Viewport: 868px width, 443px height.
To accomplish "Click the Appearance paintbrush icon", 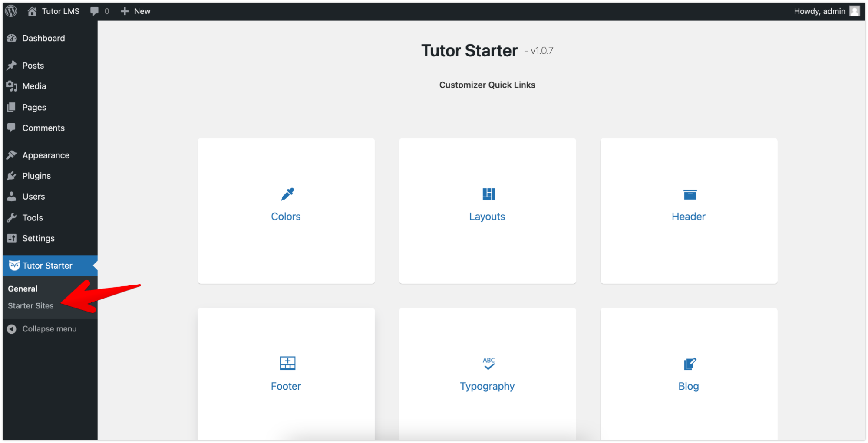I will 12,155.
